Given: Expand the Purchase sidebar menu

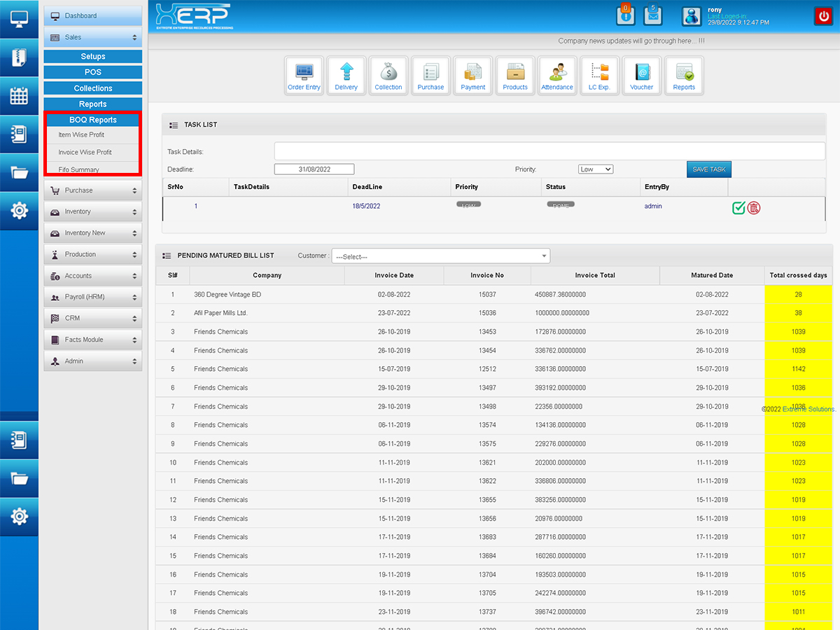Looking at the screenshot, I should [x=92, y=190].
